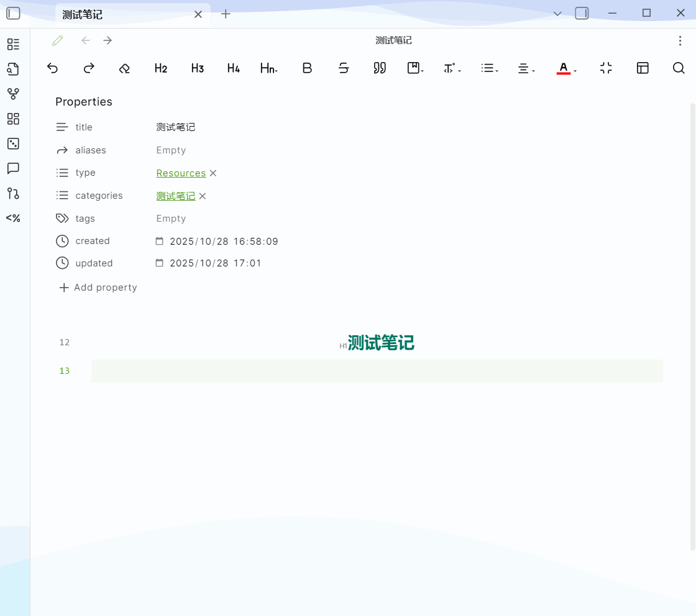
Task: Click Add property button
Action: 98,288
